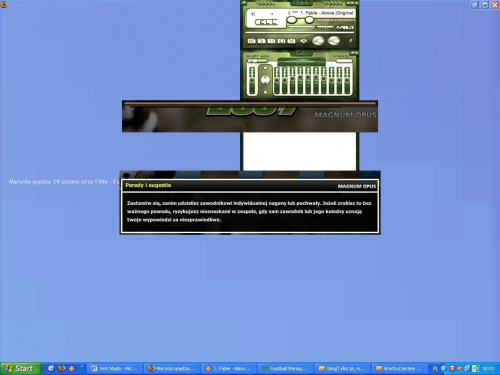Click the stop button in Winamp

click(x=282, y=41)
